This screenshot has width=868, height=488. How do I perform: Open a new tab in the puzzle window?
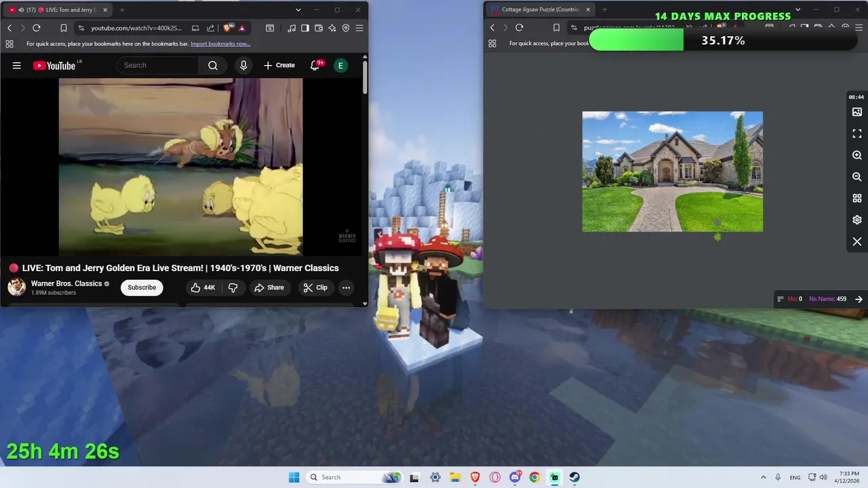[605, 9]
